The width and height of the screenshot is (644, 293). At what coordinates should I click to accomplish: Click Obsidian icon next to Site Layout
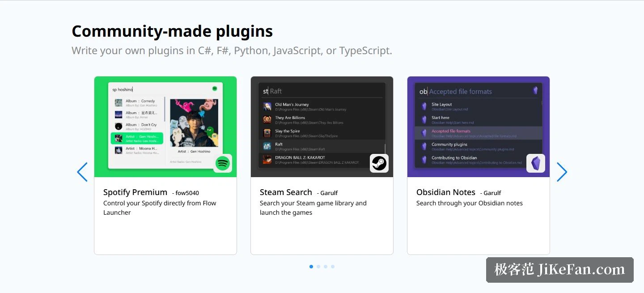click(424, 106)
